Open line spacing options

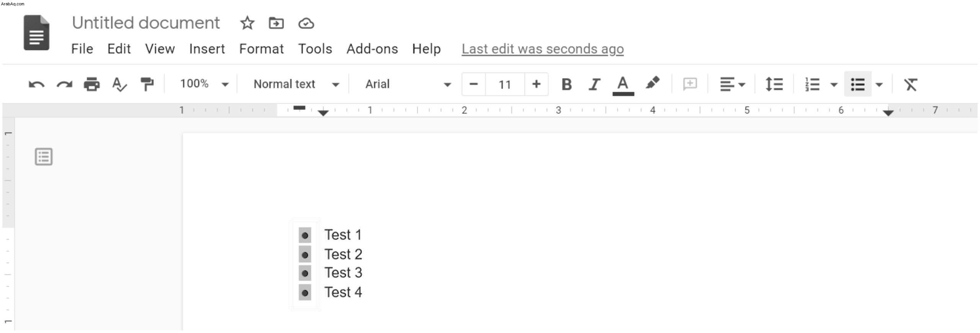click(x=774, y=84)
